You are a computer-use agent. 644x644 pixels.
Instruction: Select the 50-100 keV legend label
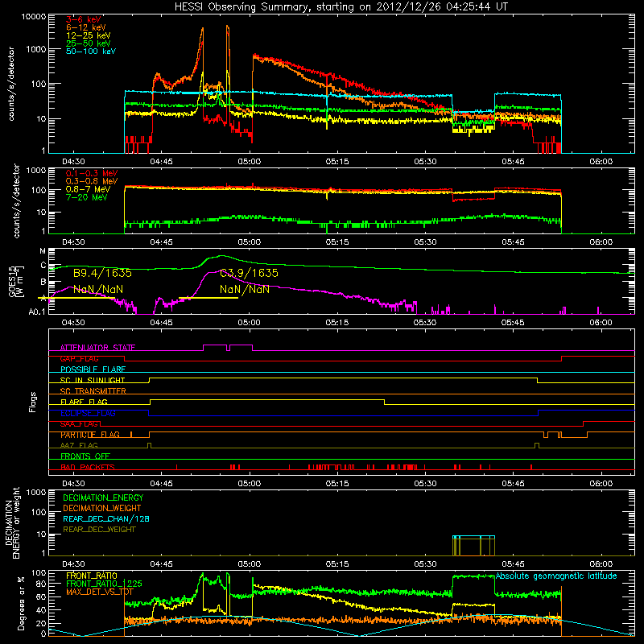coord(91,52)
